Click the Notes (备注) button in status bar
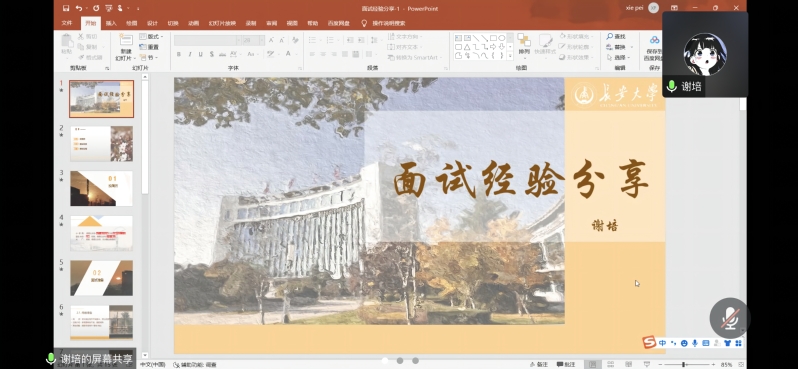This screenshot has width=798, height=369. pyautogui.click(x=539, y=364)
